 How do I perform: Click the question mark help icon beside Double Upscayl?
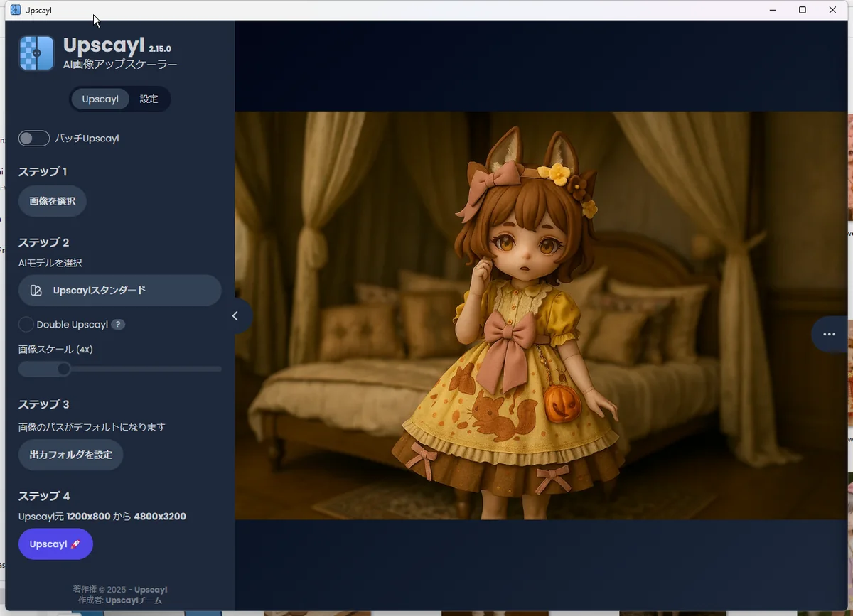point(118,325)
